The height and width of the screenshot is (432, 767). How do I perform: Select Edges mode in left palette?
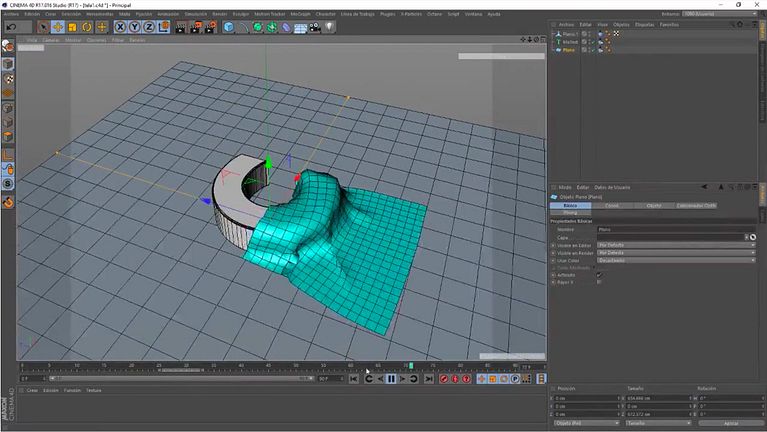[8, 122]
